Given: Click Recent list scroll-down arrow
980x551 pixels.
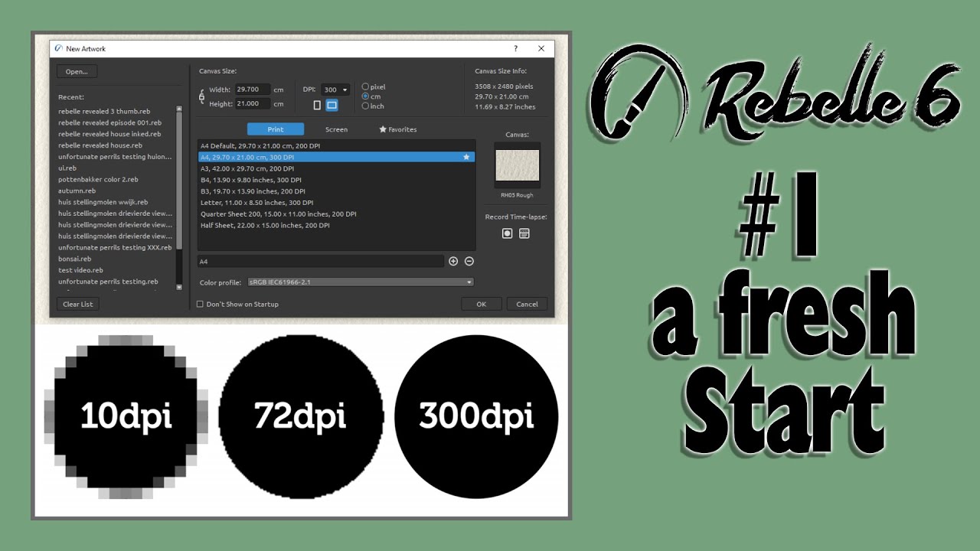Looking at the screenshot, I should pyautogui.click(x=179, y=287).
